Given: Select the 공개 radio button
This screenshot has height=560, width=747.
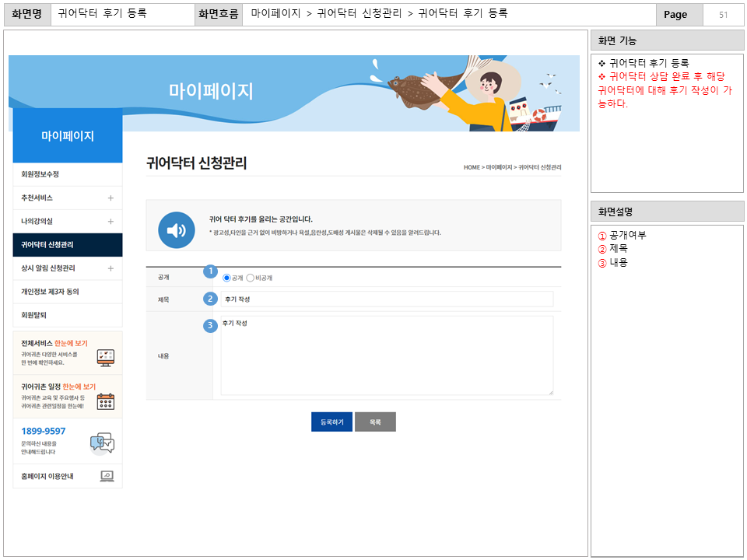Looking at the screenshot, I should [x=226, y=277].
